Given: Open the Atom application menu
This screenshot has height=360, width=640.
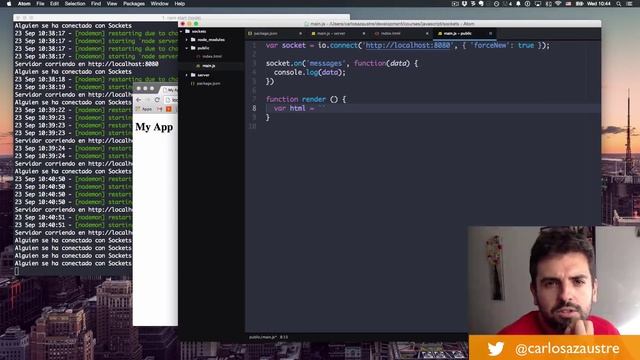Looking at the screenshot, I should pos(24,4).
